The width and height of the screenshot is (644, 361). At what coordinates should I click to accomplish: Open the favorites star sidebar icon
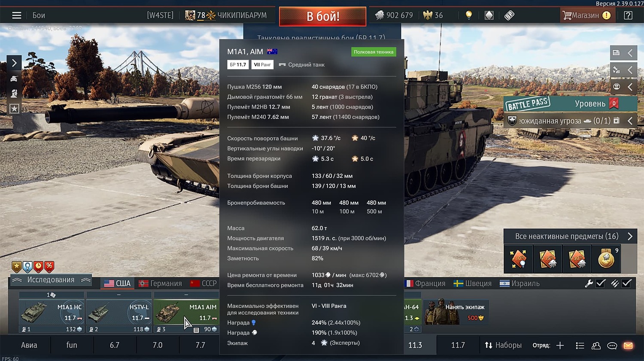pyautogui.click(x=14, y=109)
